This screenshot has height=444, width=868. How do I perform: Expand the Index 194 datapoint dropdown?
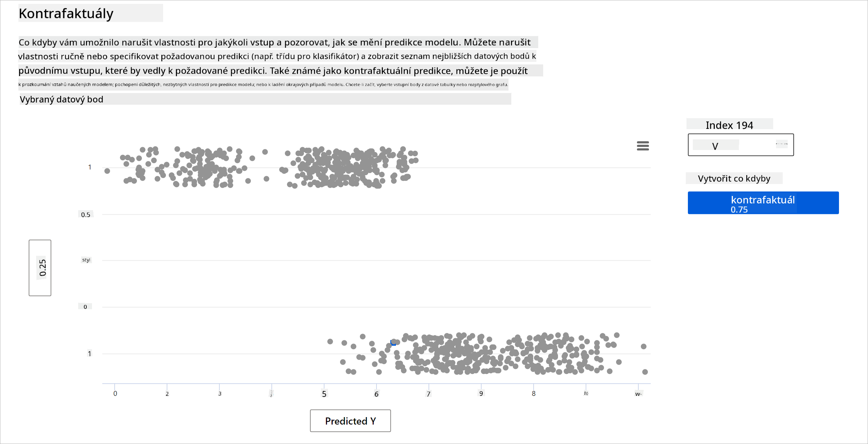click(741, 145)
